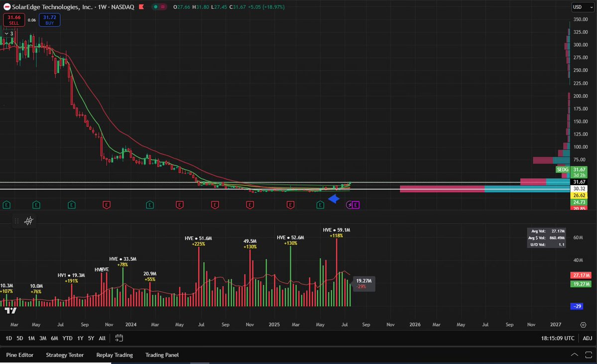The width and height of the screenshot is (597, 364).
Task: Click the red earnings marker for November 2023
Action: [106, 205]
